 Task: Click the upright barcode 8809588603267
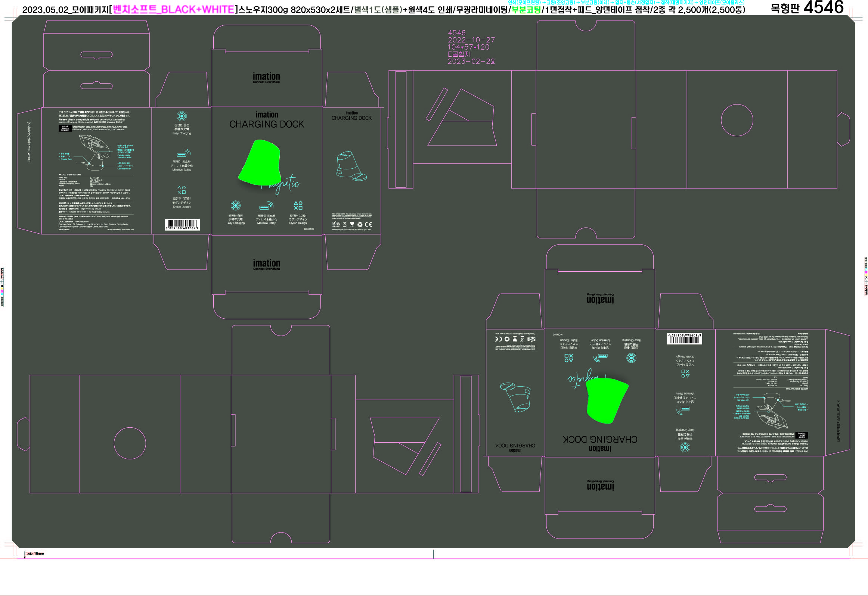182,225
